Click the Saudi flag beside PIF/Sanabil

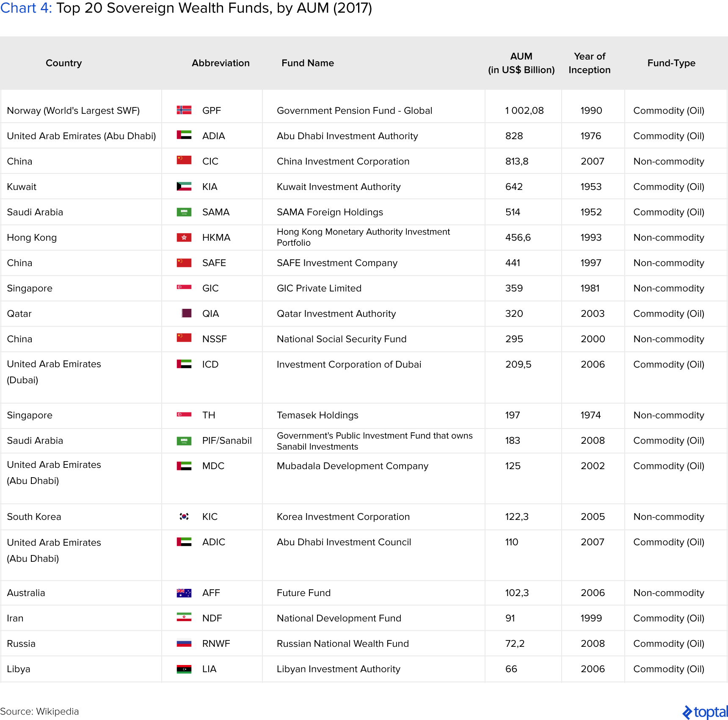pos(184,441)
